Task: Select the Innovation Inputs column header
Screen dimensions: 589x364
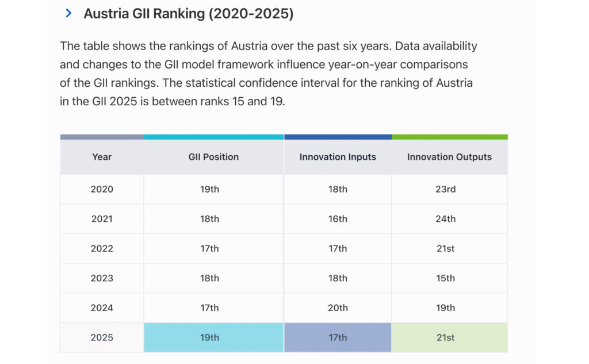Action: (x=338, y=157)
